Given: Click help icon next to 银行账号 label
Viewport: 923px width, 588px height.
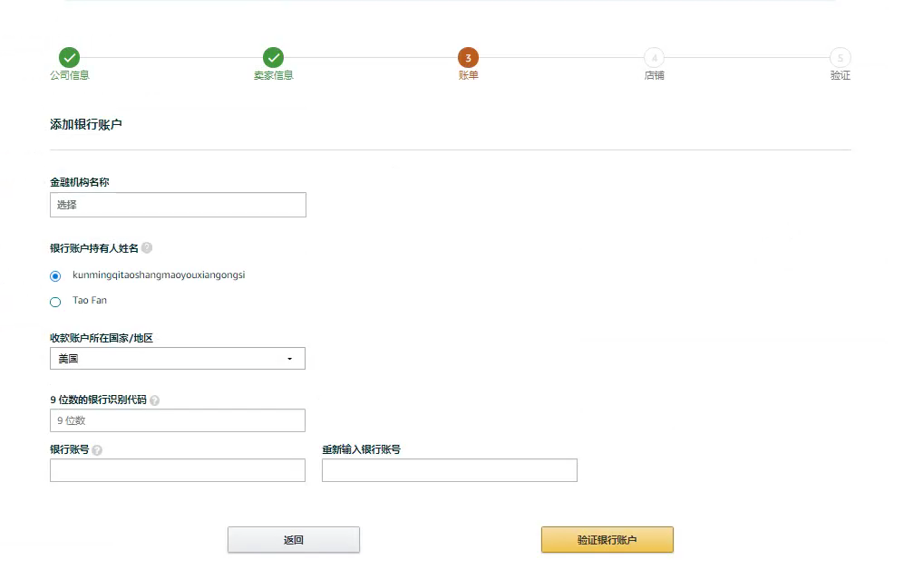Looking at the screenshot, I should point(97,450).
